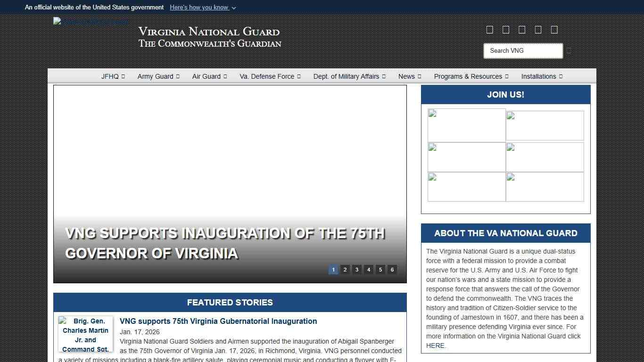Screen dimensions: 644x362
Task: Click the first social media icon in header
Action: [x=490, y=30]
